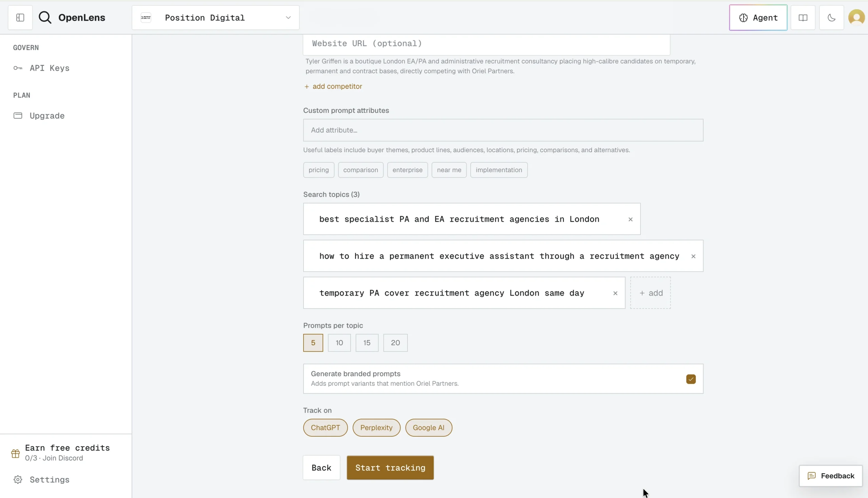The width and height of the screenshot is (868, 498).
Task: Click the Agent brain icon
Action: point(743,18)
